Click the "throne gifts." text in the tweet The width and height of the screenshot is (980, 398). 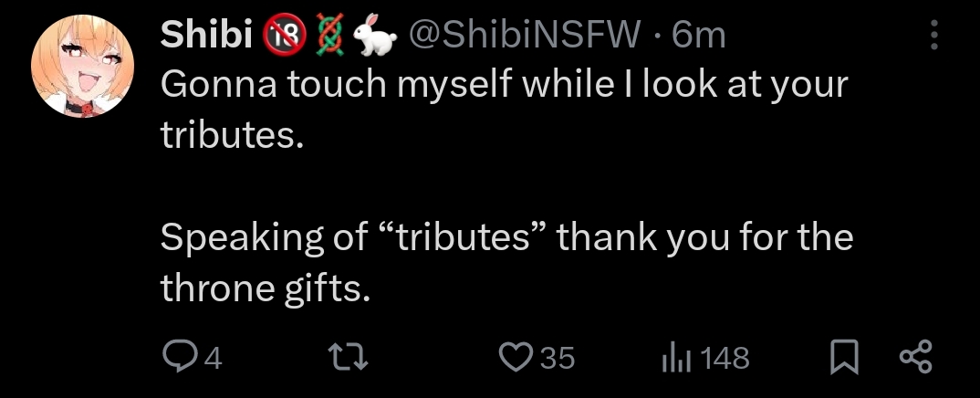point(266,288)
